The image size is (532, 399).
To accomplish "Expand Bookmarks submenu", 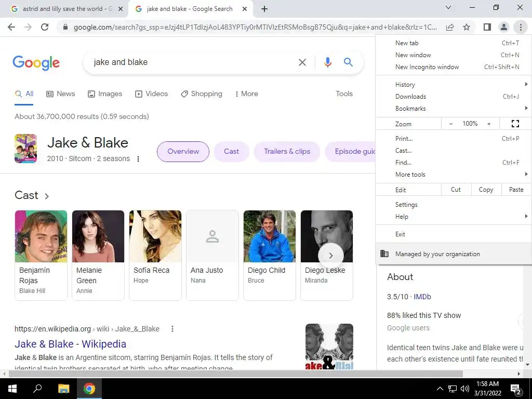I will pos(453,108).
